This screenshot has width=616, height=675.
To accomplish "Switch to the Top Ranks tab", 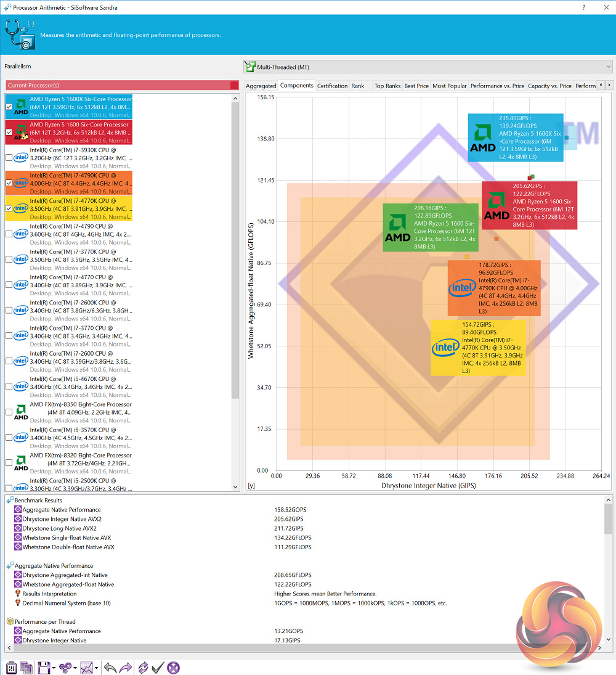I will pos(387,86).
